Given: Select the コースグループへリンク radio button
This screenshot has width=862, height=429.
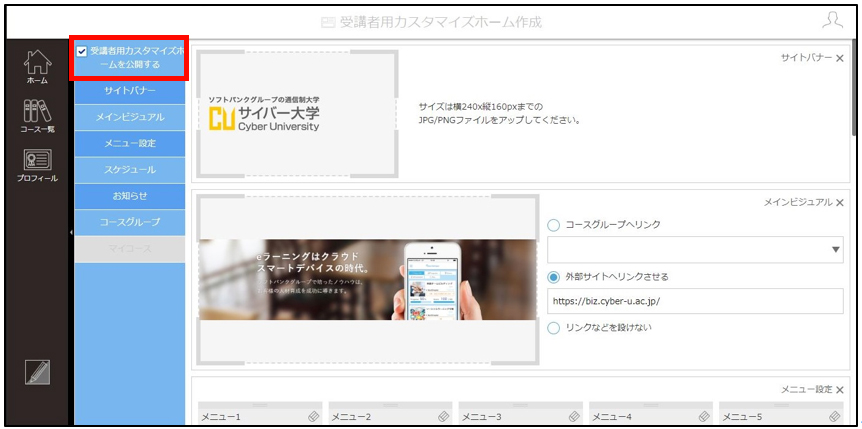Looking at the screenshot, I should 554,225.
